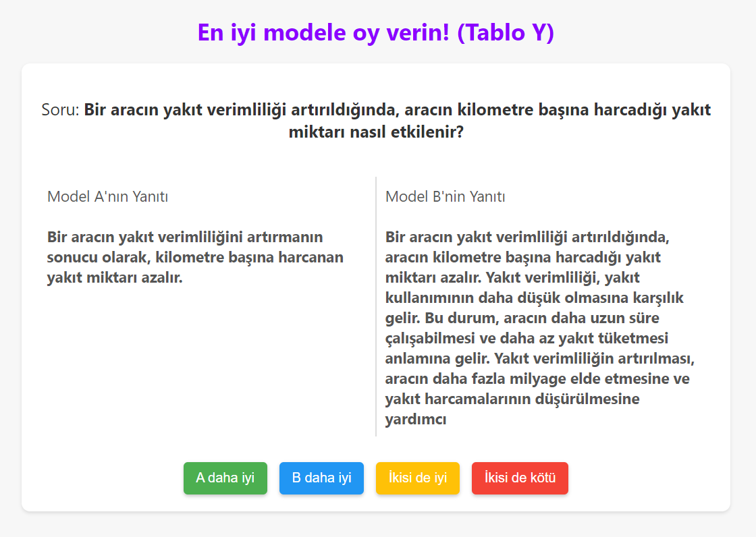Choose the red 'İkisi de kötü' button
The image size is (756, 537).
[x=520, y=478]
